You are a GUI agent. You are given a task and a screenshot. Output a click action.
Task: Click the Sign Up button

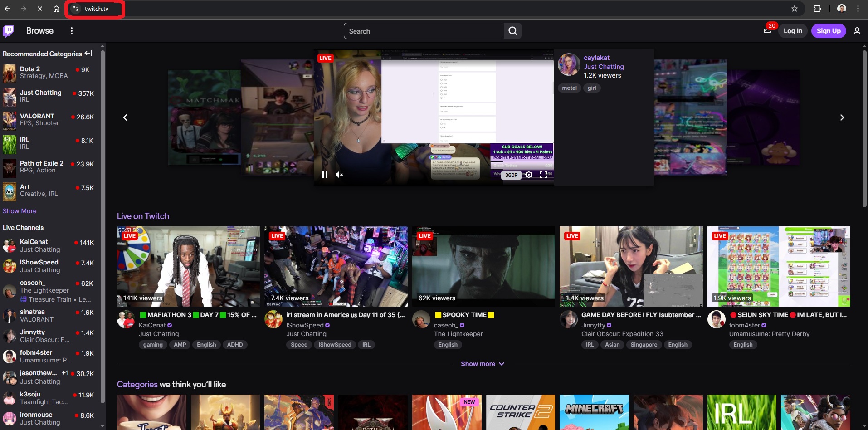coord(829,31)
